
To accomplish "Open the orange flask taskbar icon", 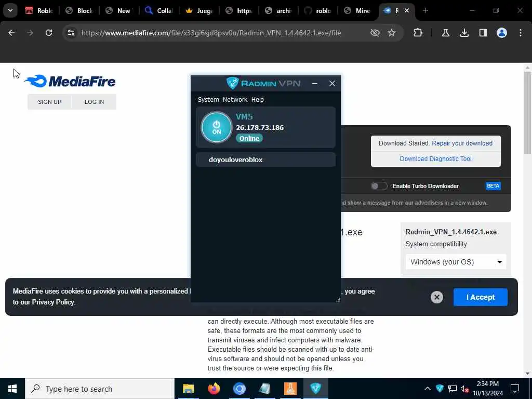I will [290, 389].
